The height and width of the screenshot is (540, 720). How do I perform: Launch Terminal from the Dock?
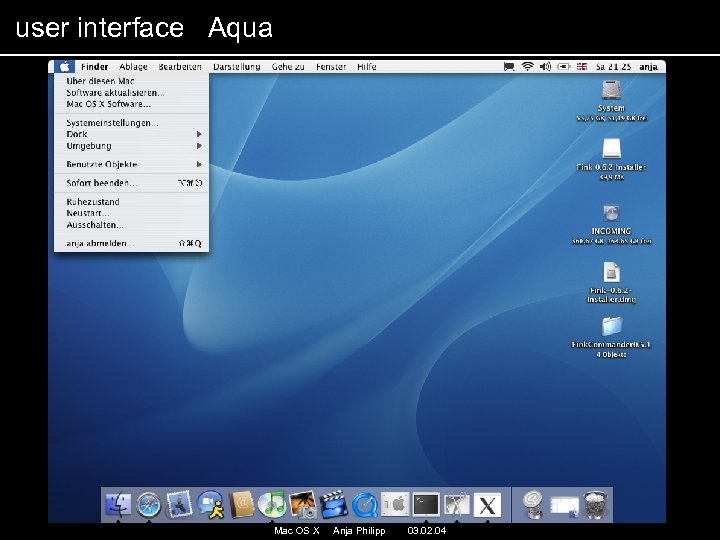[426, 505]
